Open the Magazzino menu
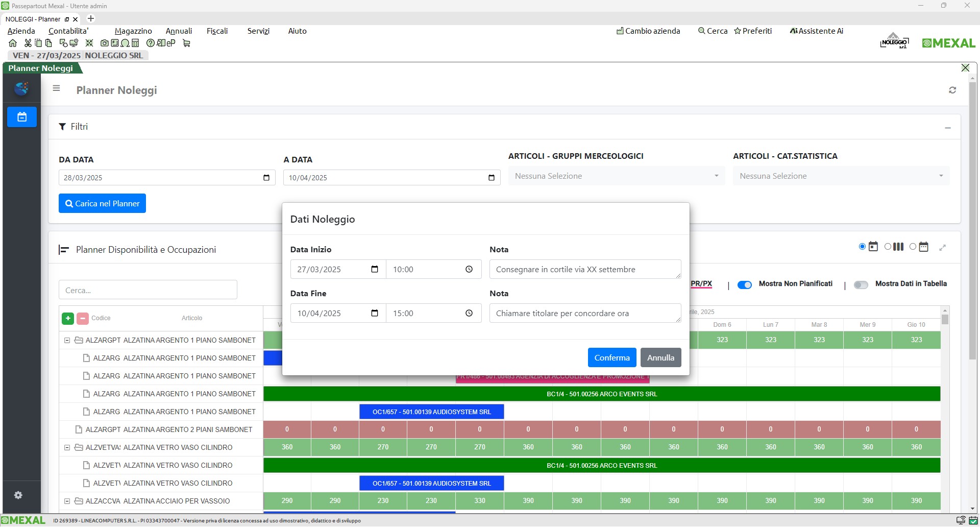980x527 pixels. point(133,31)
